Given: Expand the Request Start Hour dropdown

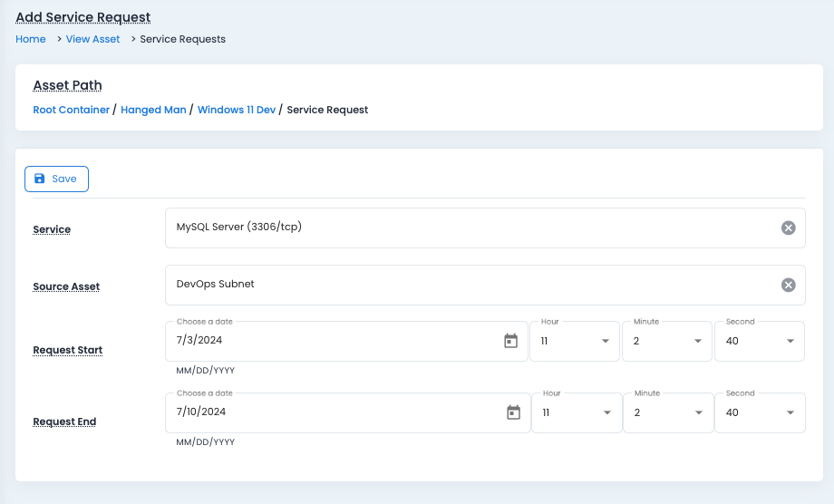Looking at the screenshot, I should click(575, 341).
